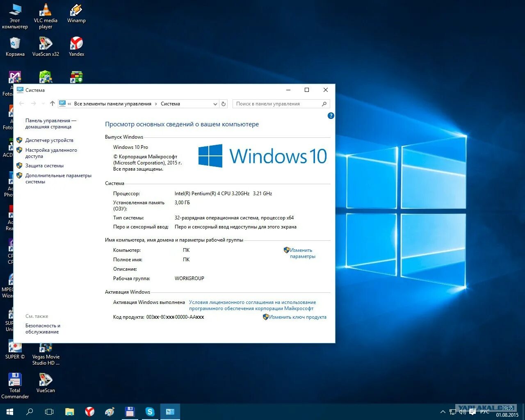The width and height of the screenshot is (525, 420).
Task: Switch the РУС input language indicator
Action: tap(485, 411)
